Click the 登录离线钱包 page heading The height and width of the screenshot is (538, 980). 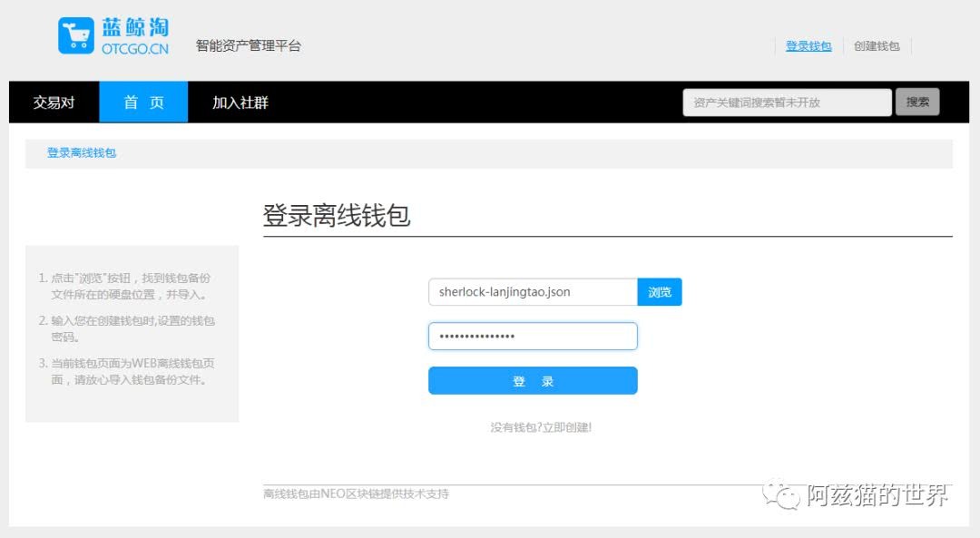pyautogui.click(x=337, y=216)
